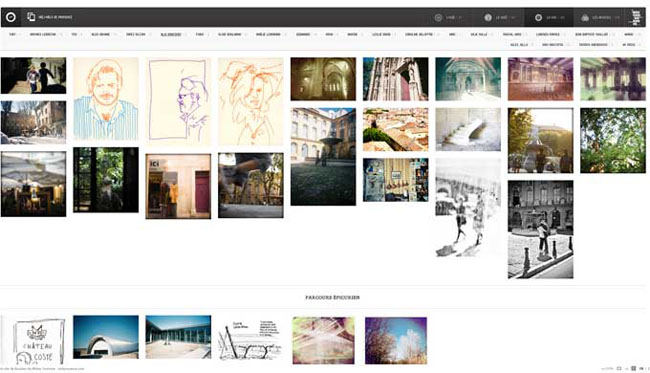
Task: Open the Château Coste sketch thumbnail
Action: (33, 341)
